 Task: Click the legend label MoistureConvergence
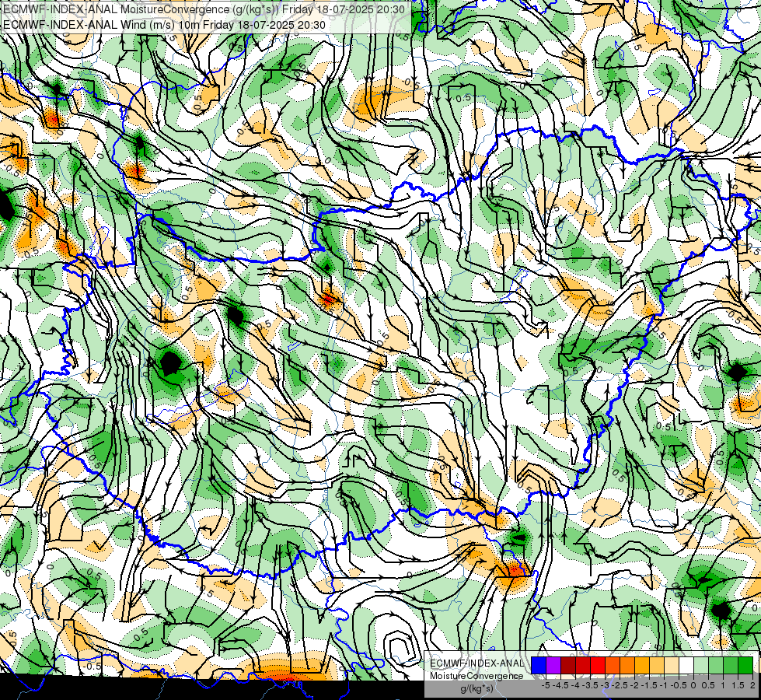pyautogui.click(x=476, y=676)
